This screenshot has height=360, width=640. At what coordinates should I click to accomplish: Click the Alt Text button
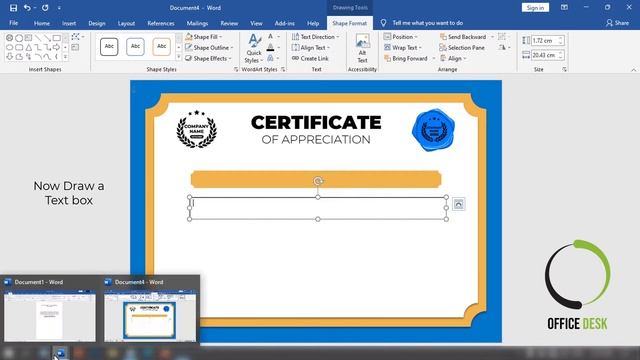[362, 49]
